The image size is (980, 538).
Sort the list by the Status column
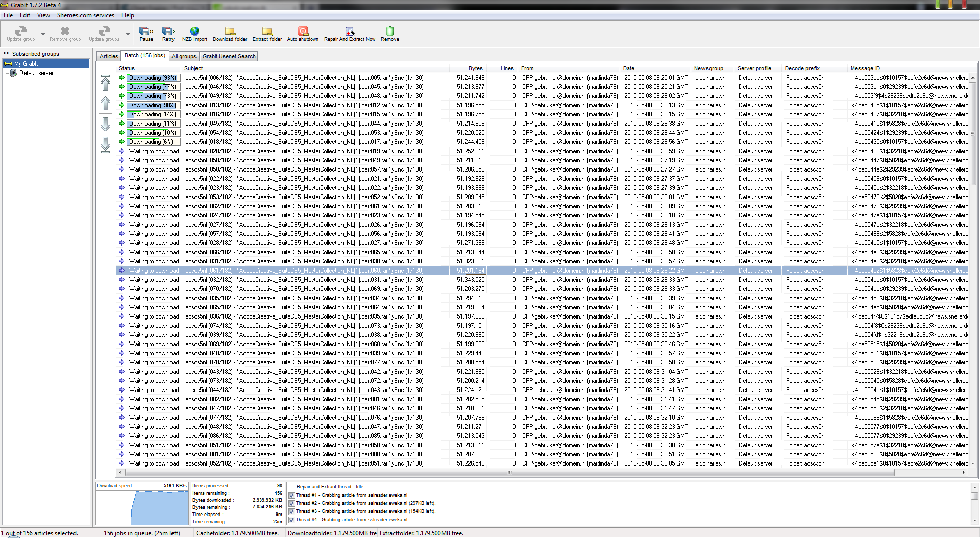(x=149, y=68)
